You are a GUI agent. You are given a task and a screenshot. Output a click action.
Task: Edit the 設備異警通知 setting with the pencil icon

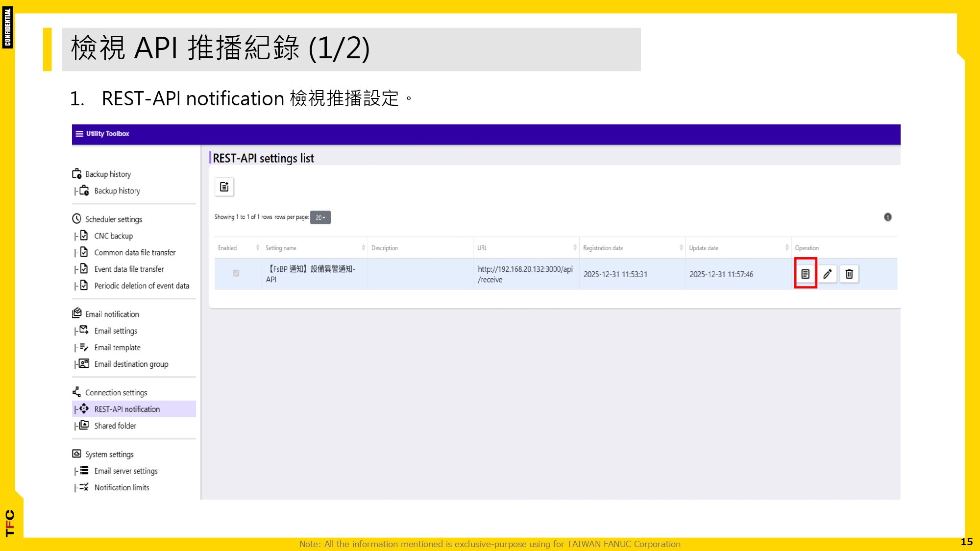828,274
